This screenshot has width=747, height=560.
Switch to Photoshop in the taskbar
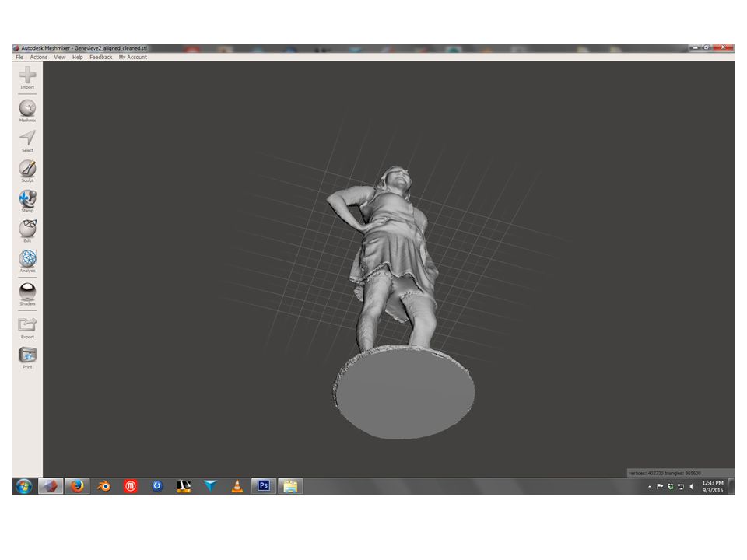pos(264,486)
